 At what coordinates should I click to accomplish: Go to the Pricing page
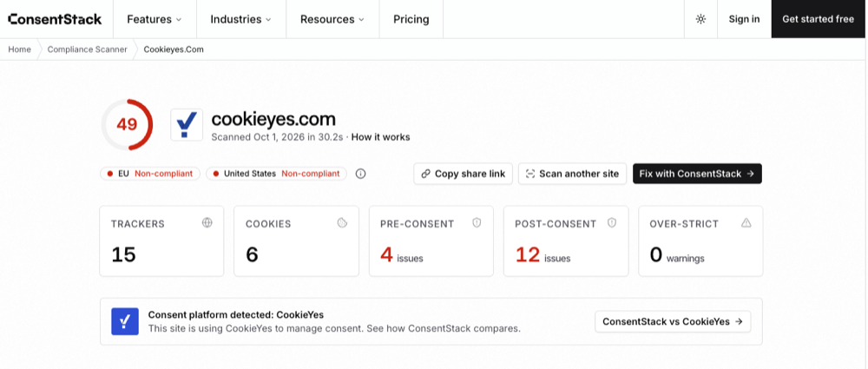(411, 19)
